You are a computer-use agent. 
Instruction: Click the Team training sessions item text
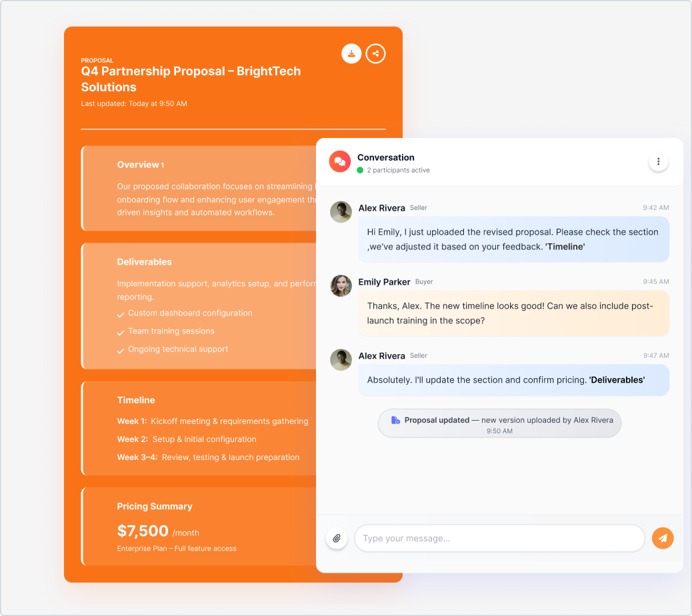coord(171,331)
